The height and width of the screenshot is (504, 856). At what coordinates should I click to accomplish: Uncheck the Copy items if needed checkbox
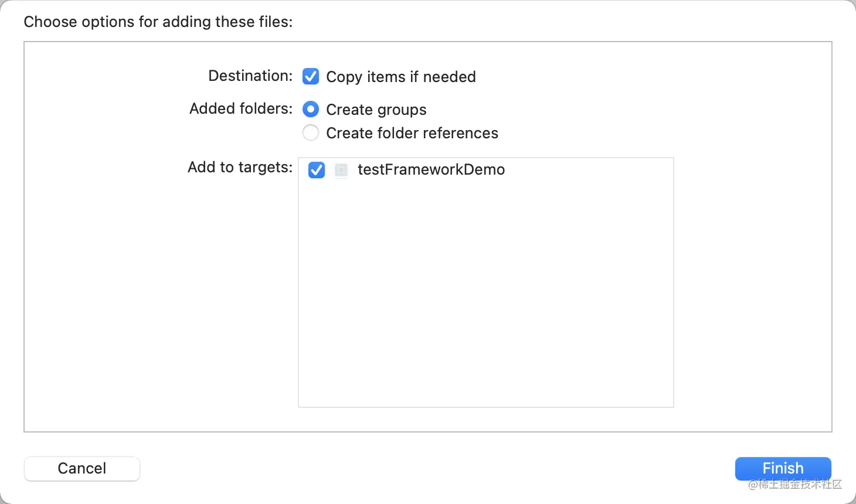[x=311, y=76]
